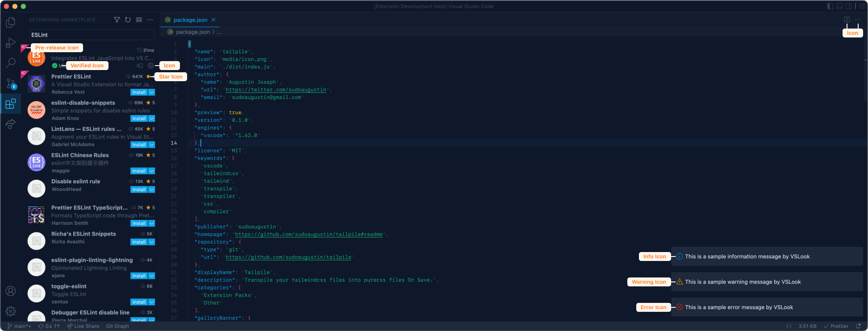Install the toggle-eslint extension
This screenshot has height=331, width=868.
click(x=139, y=302)
